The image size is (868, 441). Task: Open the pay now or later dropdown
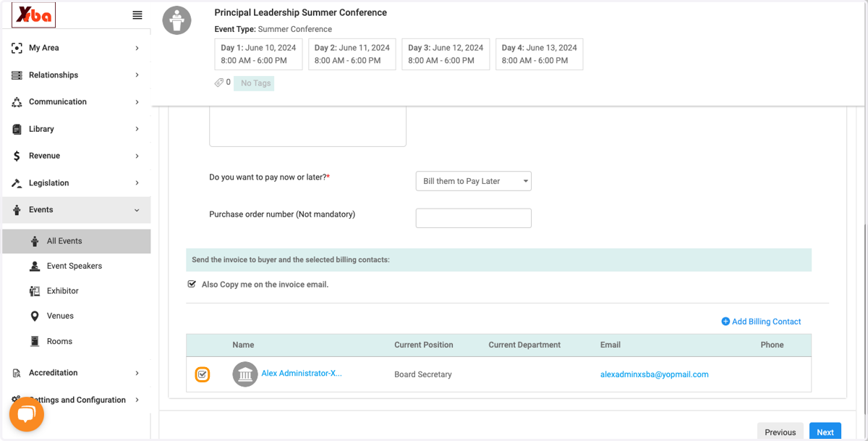474,181
